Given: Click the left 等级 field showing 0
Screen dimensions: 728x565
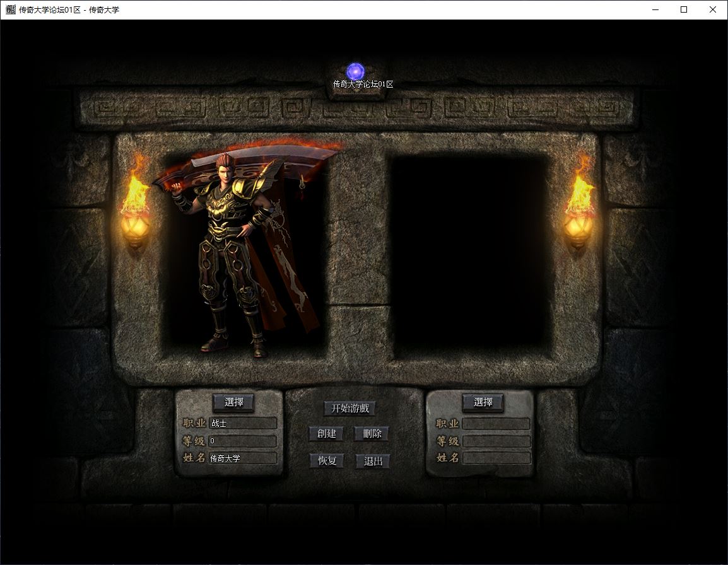Looking at the screenshot, I should click(243, 441).
